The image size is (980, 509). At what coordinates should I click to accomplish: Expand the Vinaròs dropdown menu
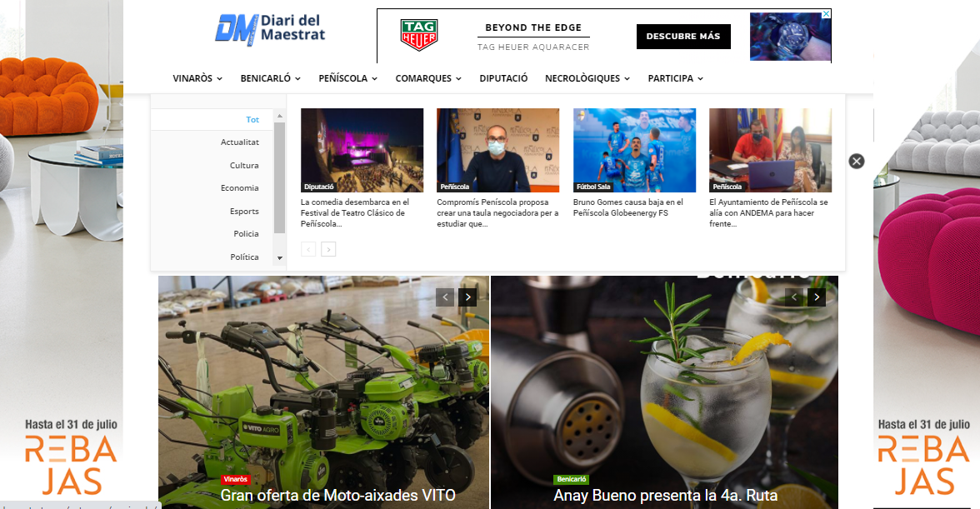pos(197,78)
